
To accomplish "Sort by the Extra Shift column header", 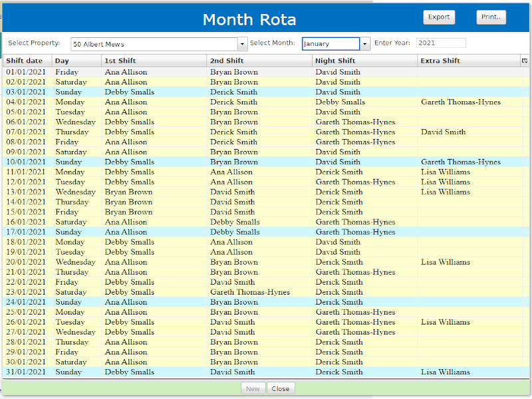I will (469, 61).
